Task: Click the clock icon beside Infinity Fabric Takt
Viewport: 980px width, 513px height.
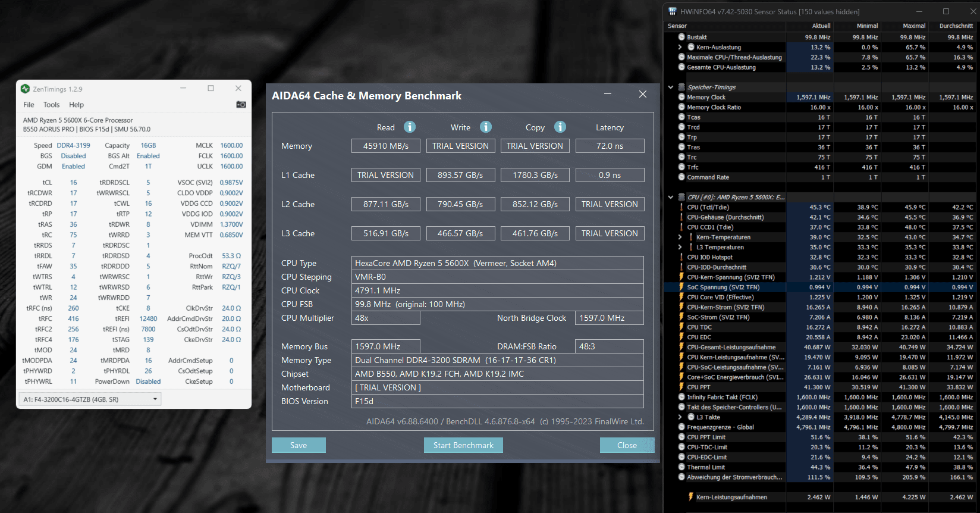Action: (x=681, y=397)
